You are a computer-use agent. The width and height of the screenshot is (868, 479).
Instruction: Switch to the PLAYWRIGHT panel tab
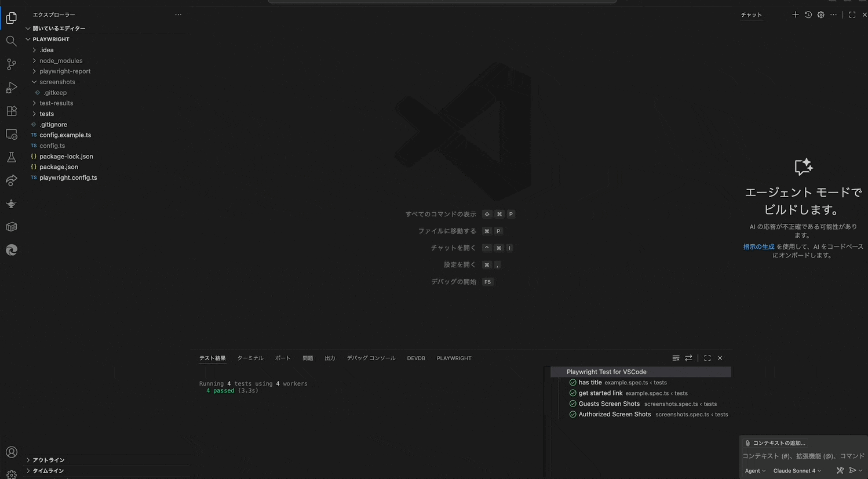pos(454,358)
